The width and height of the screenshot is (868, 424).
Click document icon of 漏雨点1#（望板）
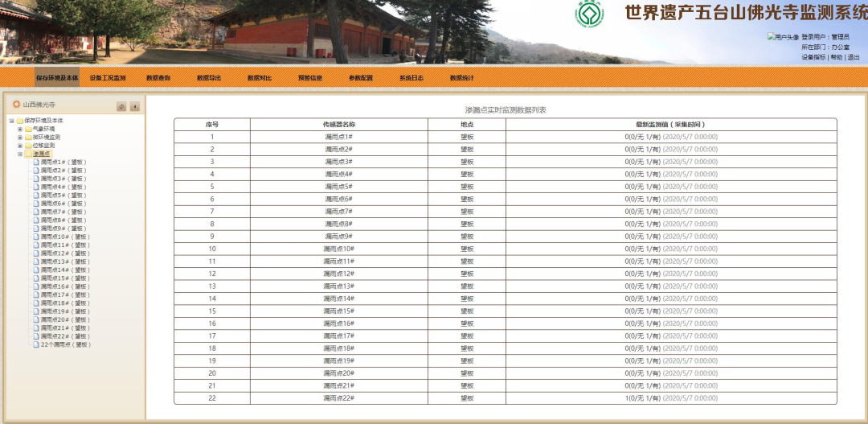36,163
